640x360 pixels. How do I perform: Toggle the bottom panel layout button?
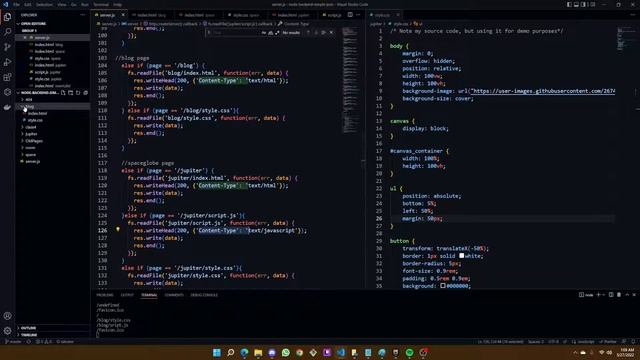click(x=576, y=4)
